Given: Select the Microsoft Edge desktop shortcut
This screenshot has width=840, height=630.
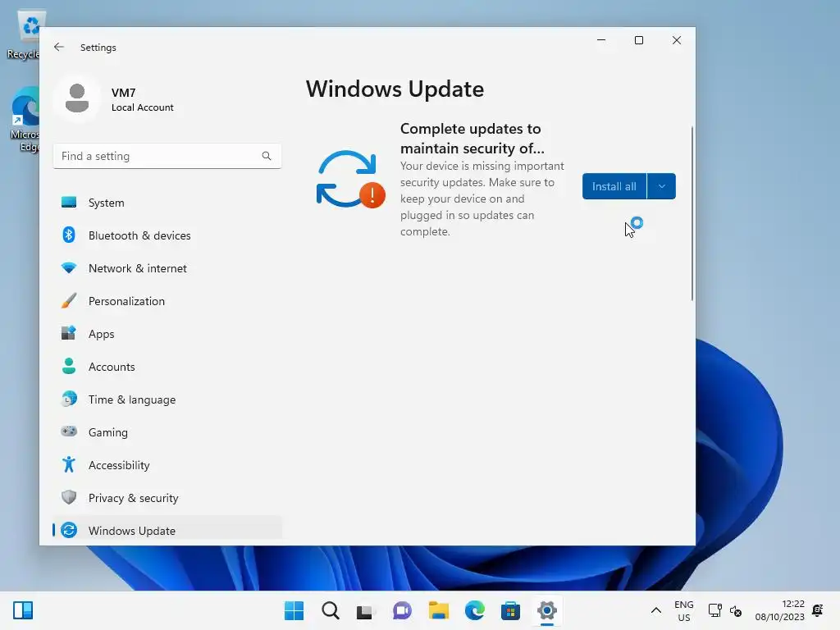Looking at the screenshot, I should (25, 120).
